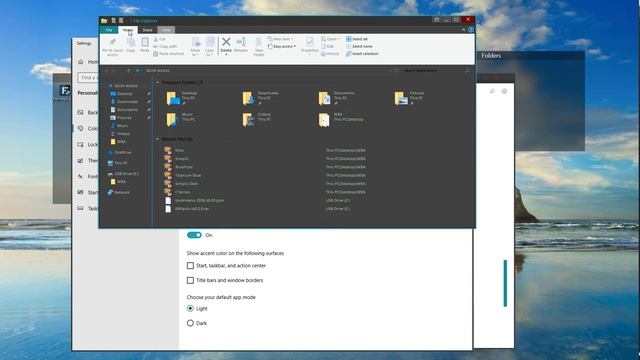
Task: Click the blue Help icon in File Explorer
Action: [471, 30]
